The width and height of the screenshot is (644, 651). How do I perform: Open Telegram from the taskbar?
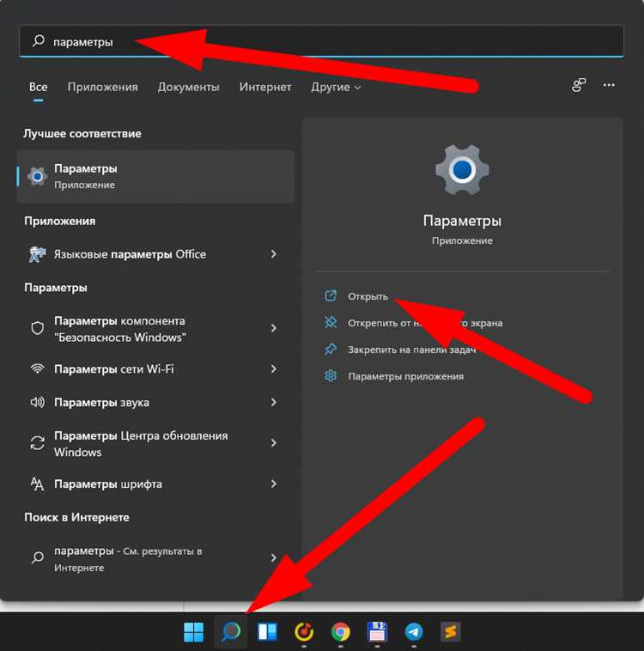414,632
